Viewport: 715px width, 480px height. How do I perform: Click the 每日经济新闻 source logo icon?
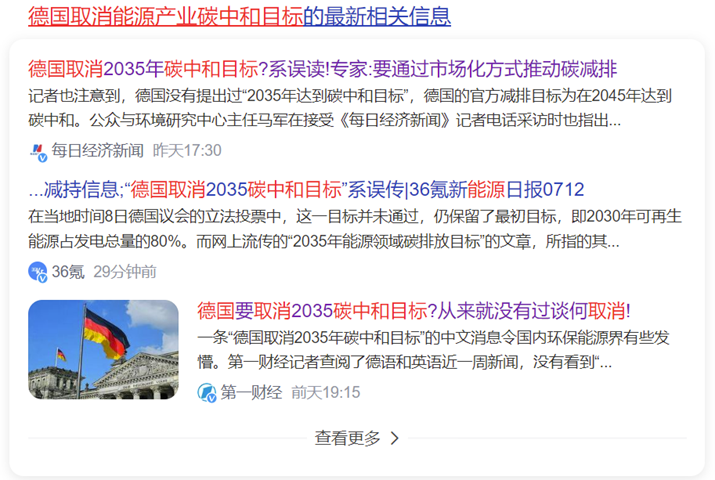click(38, 151)
